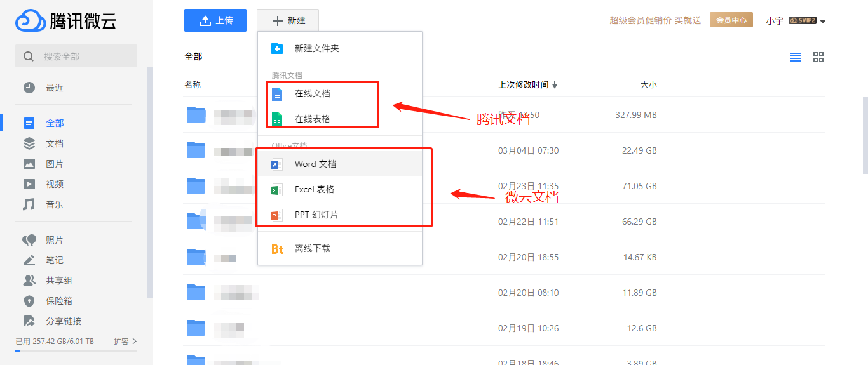The width and height of the screenshot is (868, 365).
Task: Choose 在线表格 menu entry
Action: pyautogui.click(x=340, y=119)
